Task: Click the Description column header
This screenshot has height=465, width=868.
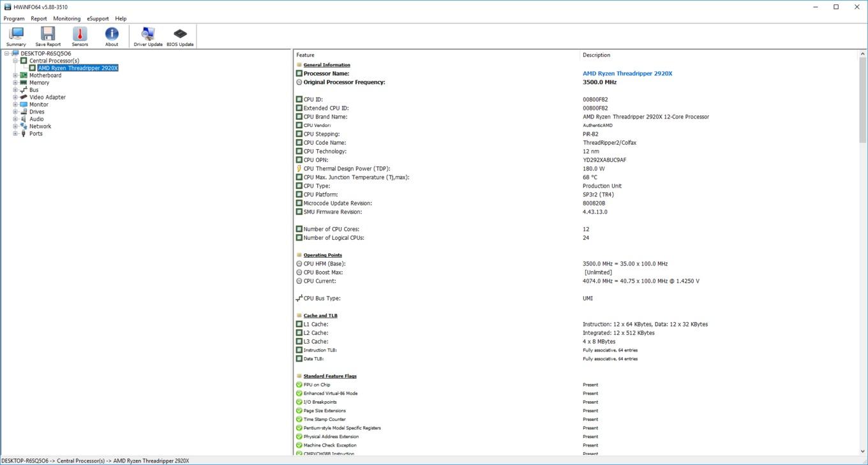Action: pos(719,55)
